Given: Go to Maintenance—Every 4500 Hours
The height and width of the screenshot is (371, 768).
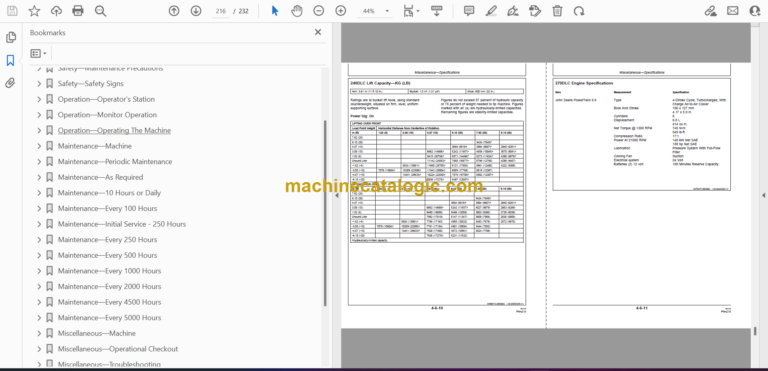Looking at the screenshot, I should coord(109,302).
